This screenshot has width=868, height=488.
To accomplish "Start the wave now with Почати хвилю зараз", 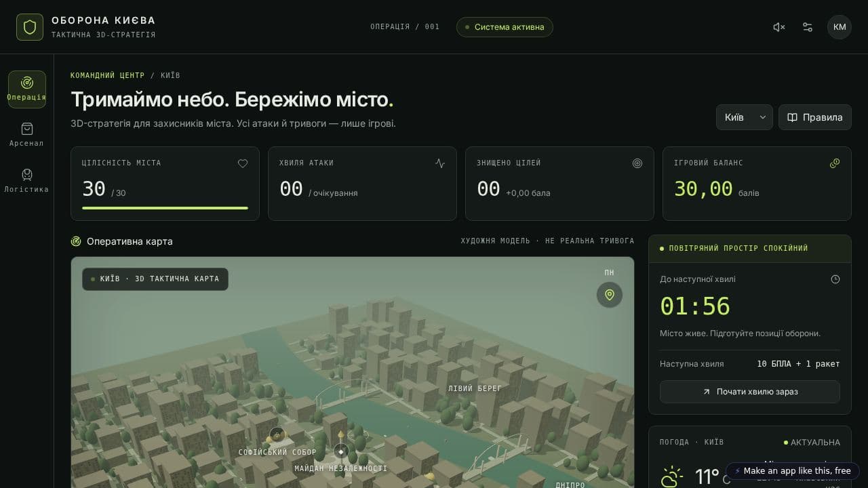I will point(750,392).
